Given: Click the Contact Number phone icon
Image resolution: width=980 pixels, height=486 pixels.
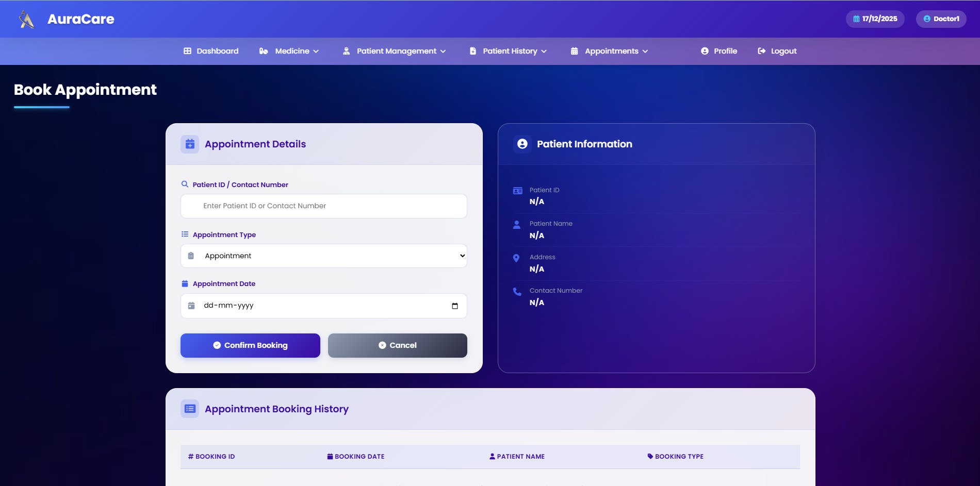Looking at the screenshot, I should point(517,292).
